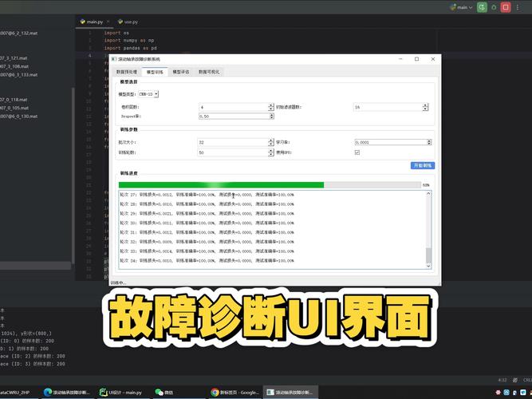Adjust the Dropout rate spinner arrows
Screen dimensions: 532x399
point(272,117)
